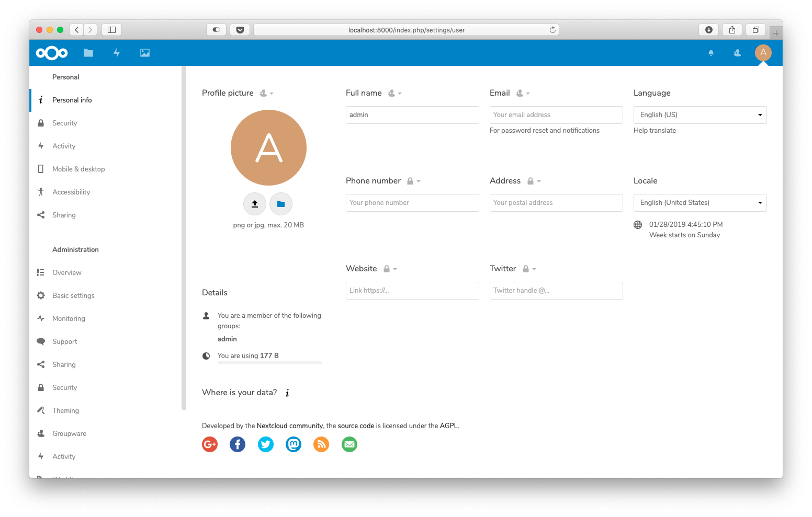Open Address privacy scope dropdown
Viewport: 812px width, 517px height.
pos(534,181)
